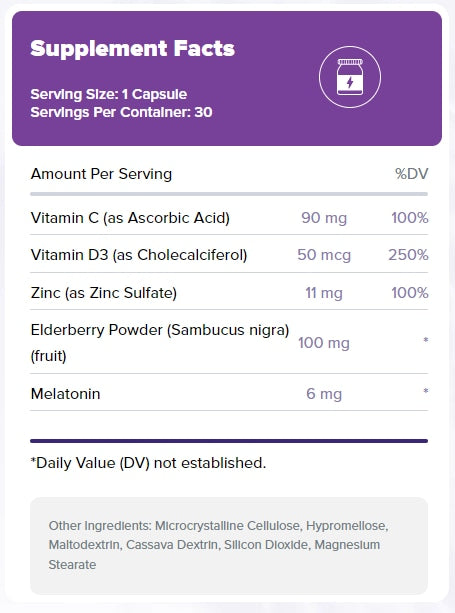Click the 11 mg zinc amount
This screenshot has height=613, width=455.
[324, 293]
